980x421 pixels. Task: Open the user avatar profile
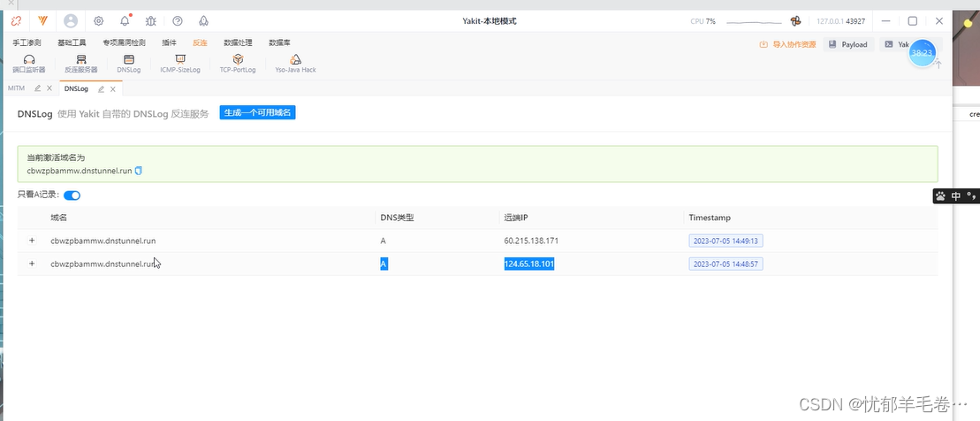[x=71, y=20]
